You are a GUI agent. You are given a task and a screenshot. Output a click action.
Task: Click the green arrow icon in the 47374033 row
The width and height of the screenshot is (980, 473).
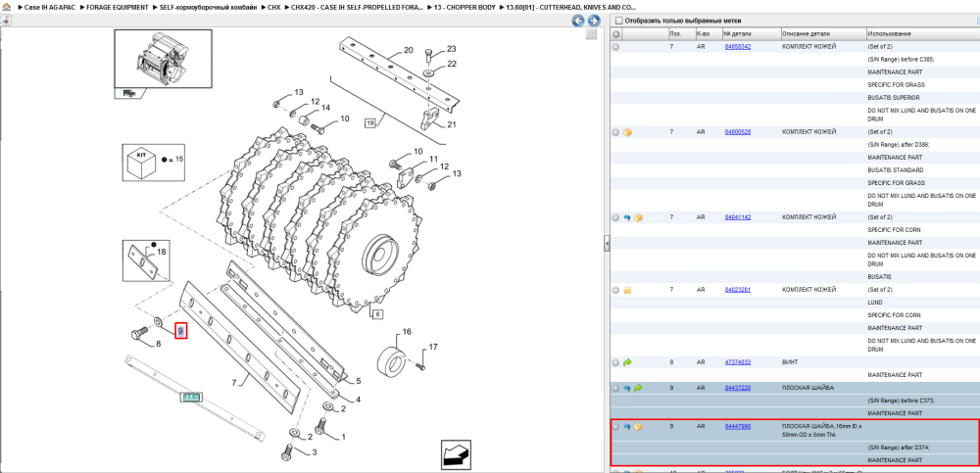(627, 362)
